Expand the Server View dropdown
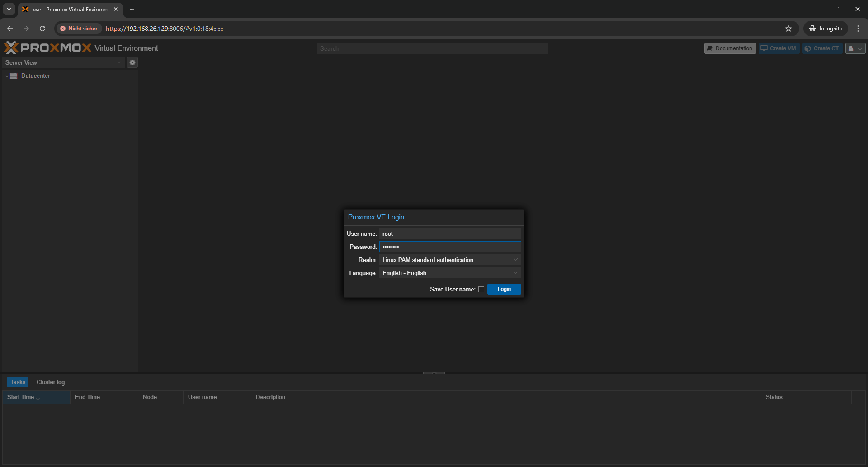The image size is (868, 467). (x=119, y=62)
